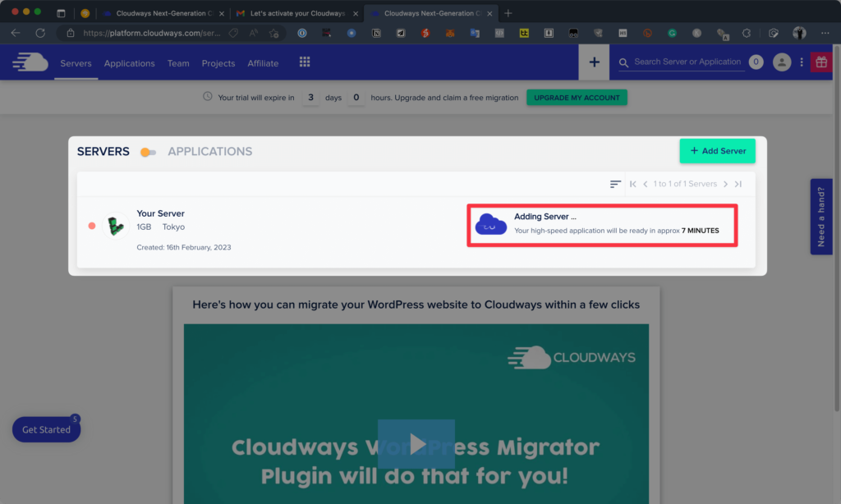Go to first page of servers
The width and height of the screenshot is (841, 504).
point(633,184)
